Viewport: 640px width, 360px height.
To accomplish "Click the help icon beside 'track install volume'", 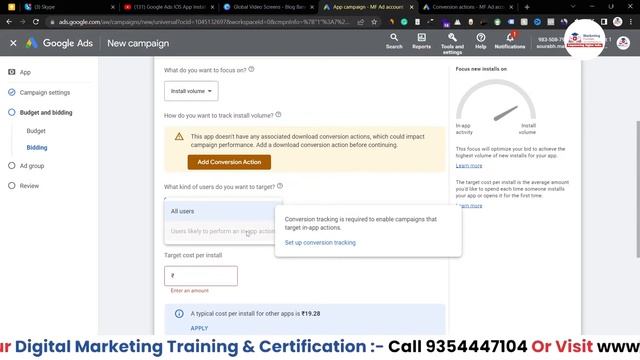I will tap(278, 115).
